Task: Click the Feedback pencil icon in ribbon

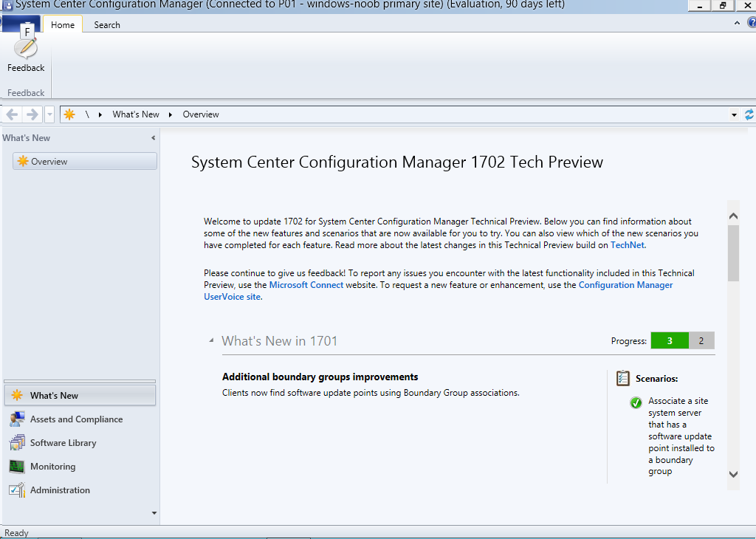Action: click(26, 47)
